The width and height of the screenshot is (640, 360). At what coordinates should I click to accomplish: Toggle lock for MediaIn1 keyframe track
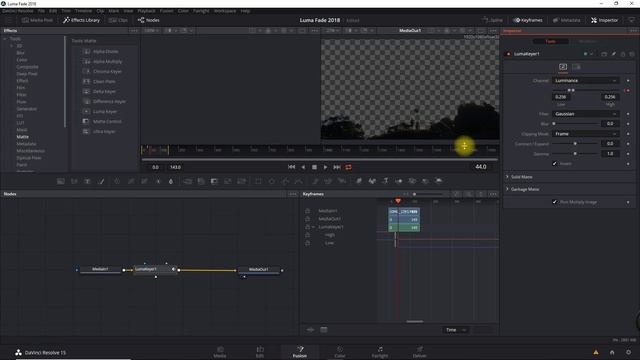tap(307, 211)
